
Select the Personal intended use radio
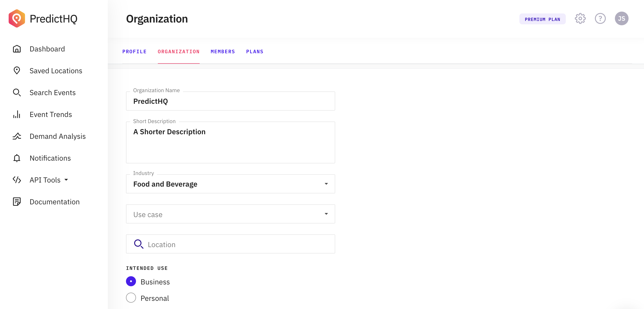131,298
